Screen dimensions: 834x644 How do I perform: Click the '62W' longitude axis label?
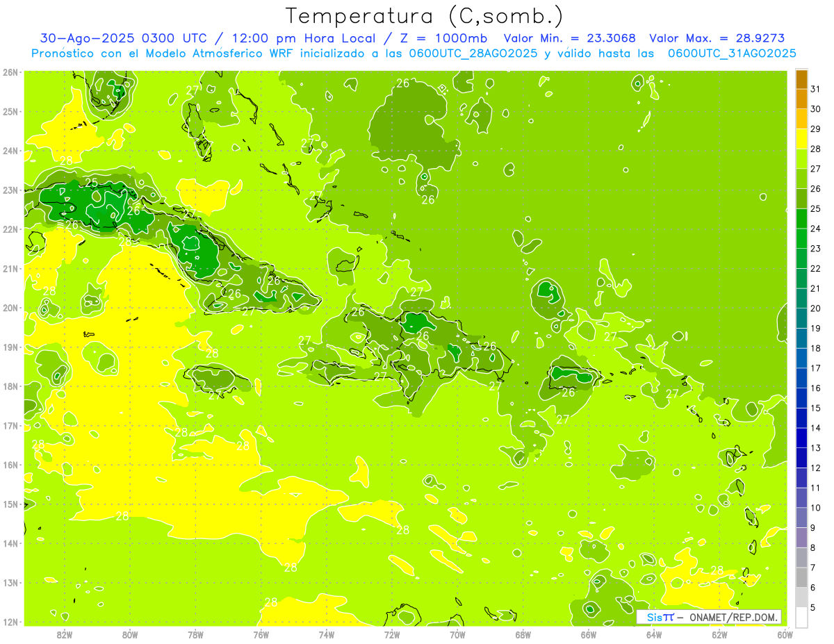[719, 634]
